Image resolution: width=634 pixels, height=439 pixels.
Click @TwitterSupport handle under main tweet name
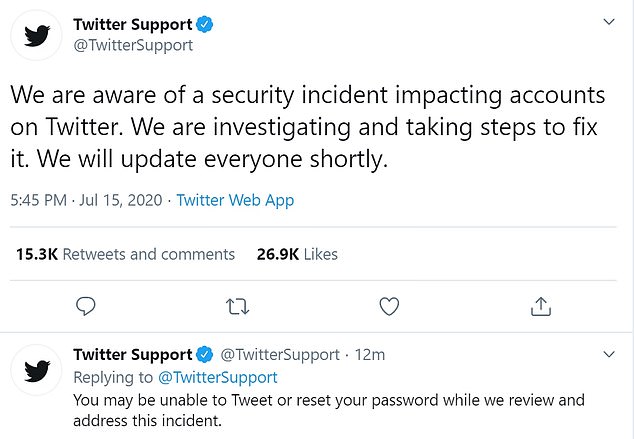click(133, 45)
